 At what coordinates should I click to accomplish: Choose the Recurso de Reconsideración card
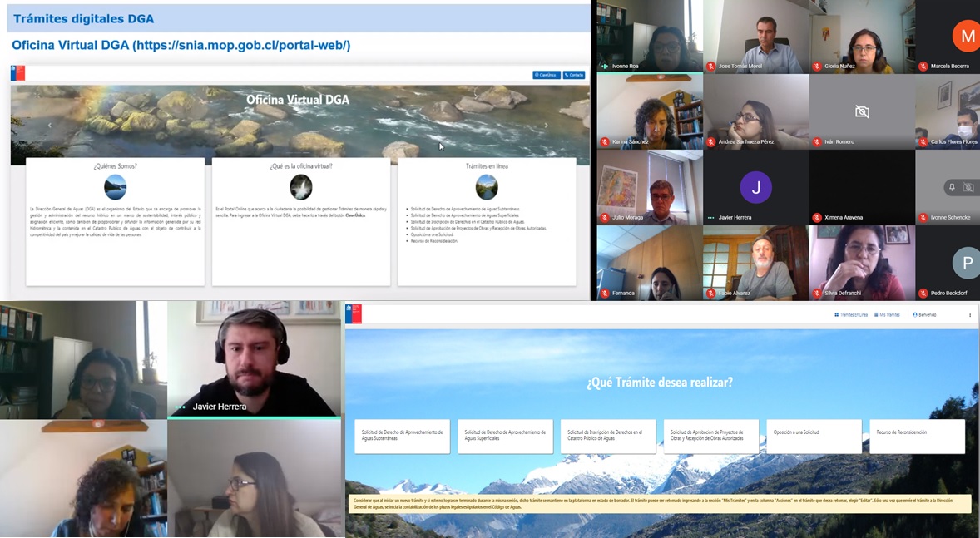[x=918, y=437]
